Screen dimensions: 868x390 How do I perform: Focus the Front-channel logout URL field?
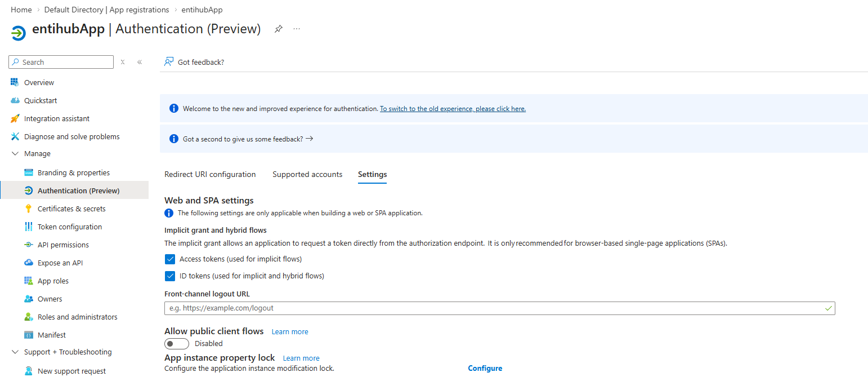[x=500, y=308]
